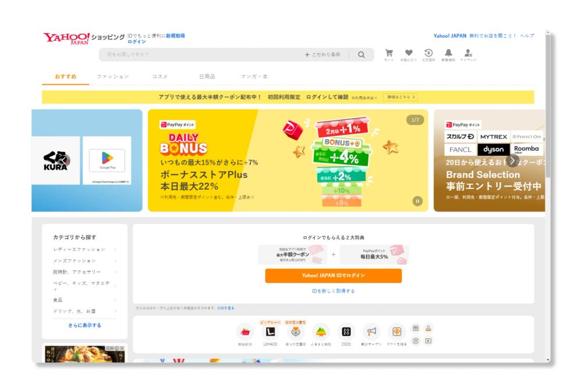The width and height of the screenshot is (582, 392).
Task: Click 詳細はこちら button in yellow coupon bar
Action: [400, 97]
